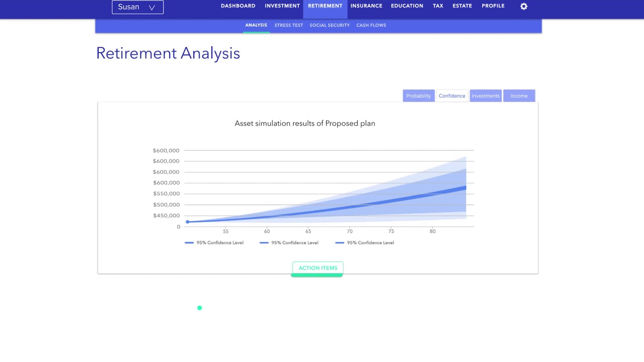Open the Susan client dropdown
The image size is (644, 362).
[x=137, y=7]
